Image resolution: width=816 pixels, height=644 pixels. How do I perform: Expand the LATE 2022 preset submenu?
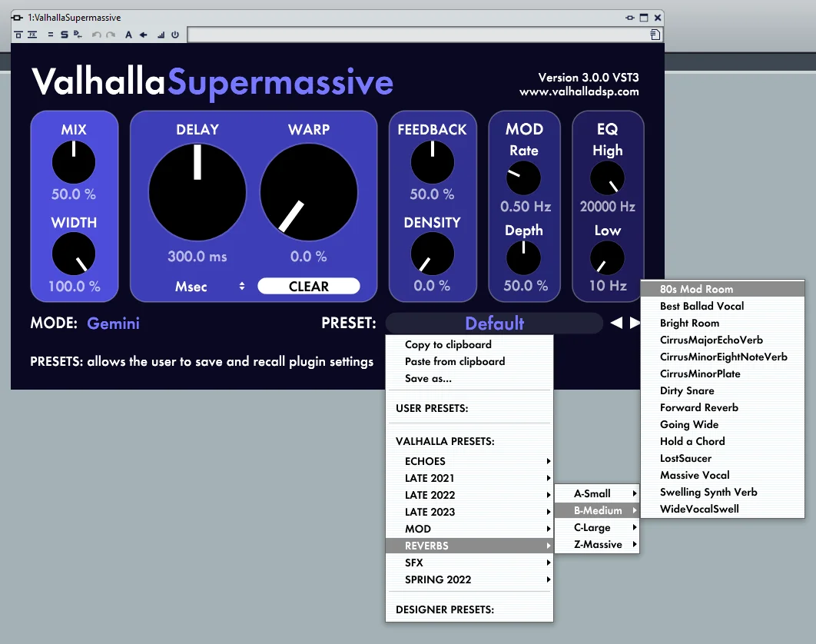point(469,495)
